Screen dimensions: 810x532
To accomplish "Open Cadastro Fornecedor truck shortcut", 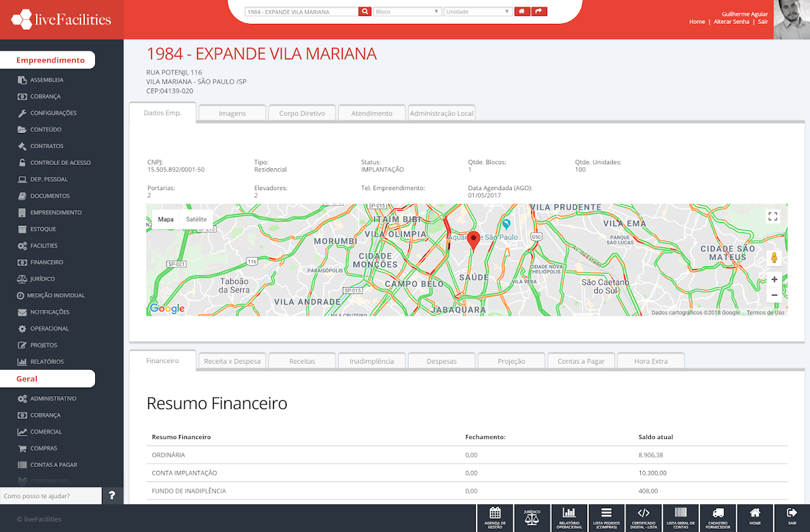I will pos(718,518).
